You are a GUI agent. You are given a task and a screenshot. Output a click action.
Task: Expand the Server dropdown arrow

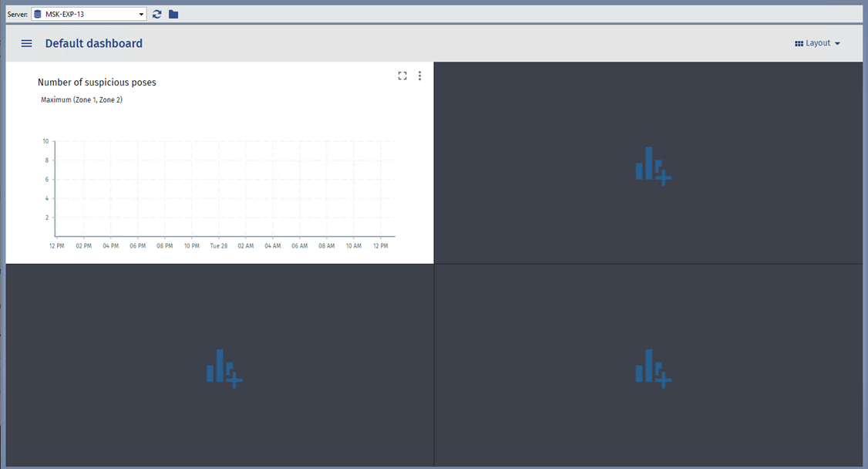point(141,14)
